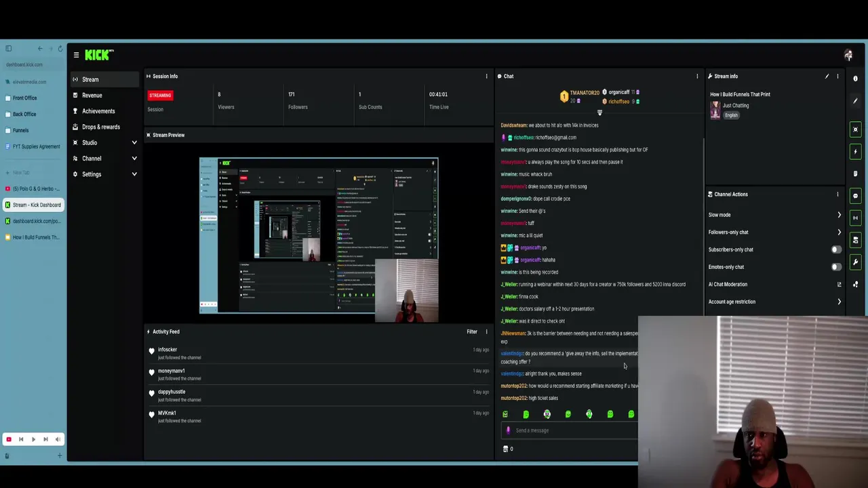This screenshot has height=488, width=868.
Task: Toggle the lightning bolt panel icon
Action: coord(855,151)
